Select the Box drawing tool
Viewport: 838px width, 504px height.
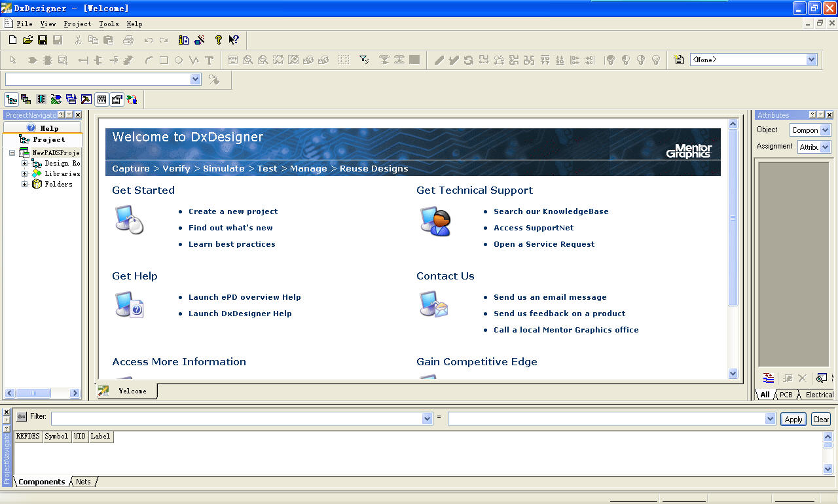164,60
